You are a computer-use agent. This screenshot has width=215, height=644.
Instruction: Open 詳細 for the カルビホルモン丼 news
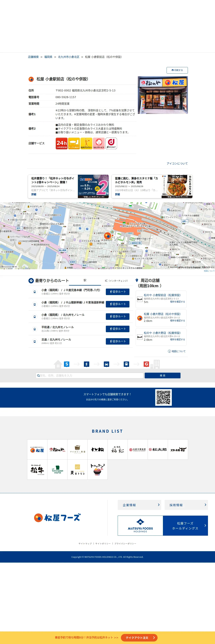click(117, 194)
